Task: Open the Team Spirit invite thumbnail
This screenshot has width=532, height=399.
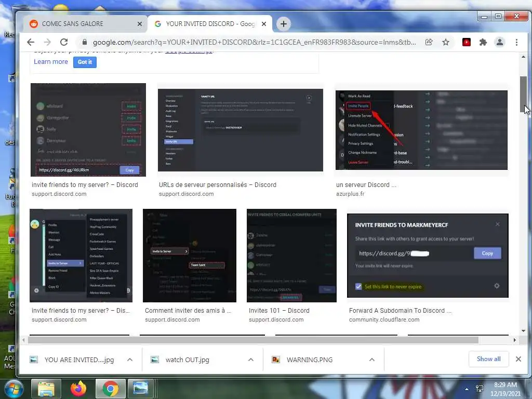Action: pyautogui.click(x=189, y=256)
